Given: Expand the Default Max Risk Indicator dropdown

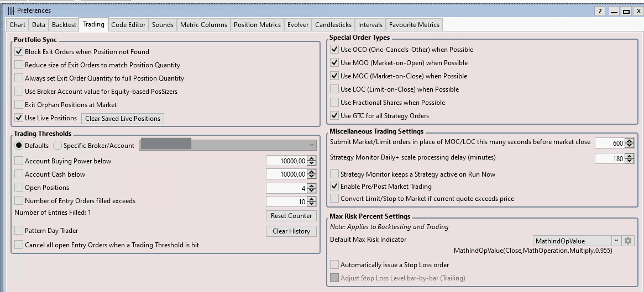Looking at the screenshot, I should point(616,241).
